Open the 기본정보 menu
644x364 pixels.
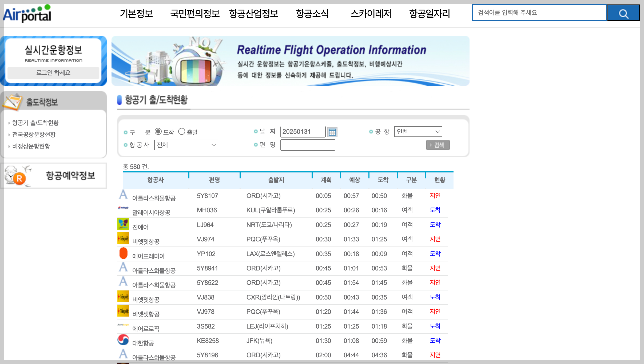(x=136, y=13)
